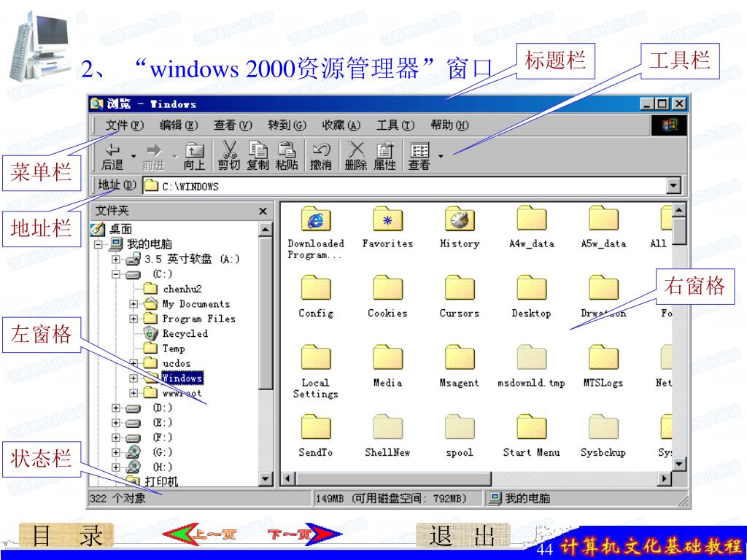Click the 退出 exit button
747x560 pixels.
pos(463,535)
